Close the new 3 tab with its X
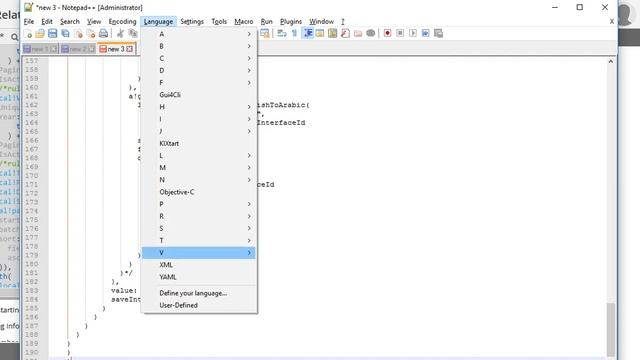 point(129,49)
